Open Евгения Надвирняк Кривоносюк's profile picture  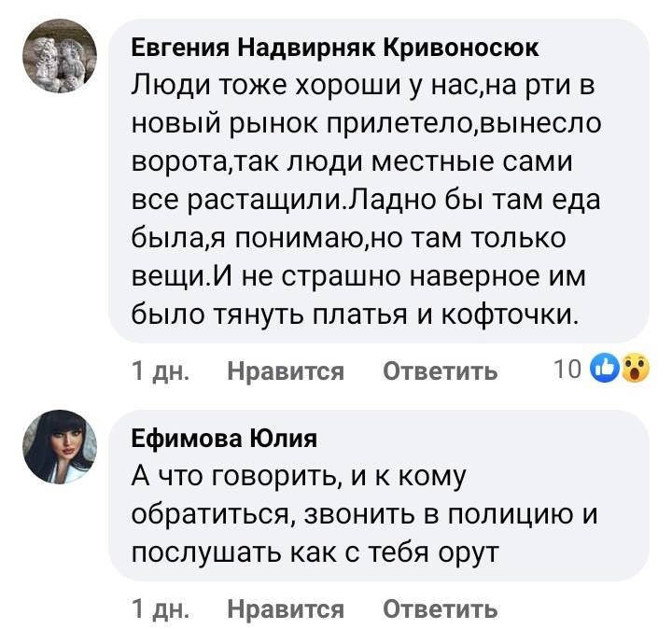coord(61,60)
